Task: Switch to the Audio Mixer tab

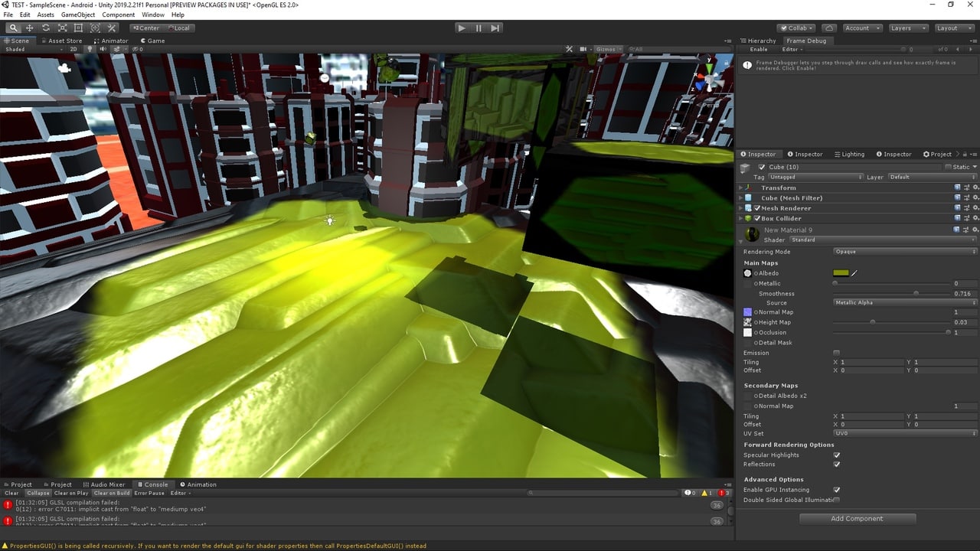Action: (104, 484)
